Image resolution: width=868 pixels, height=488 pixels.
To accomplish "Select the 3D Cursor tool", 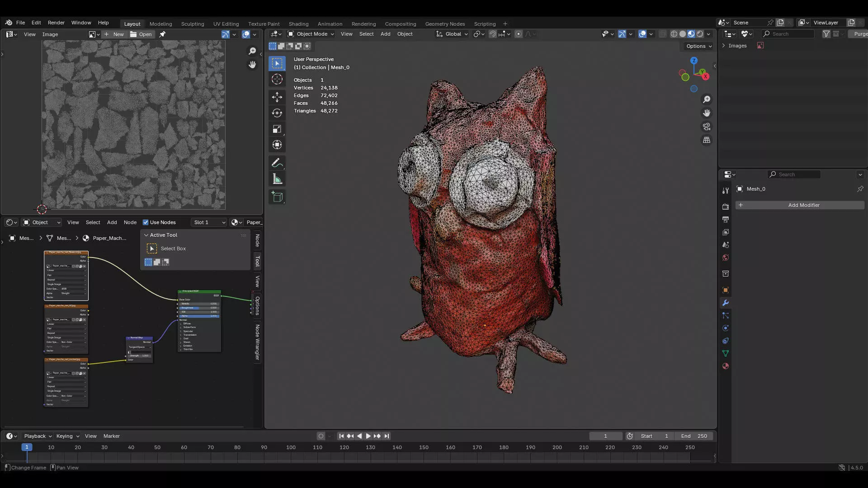I will (277, 80).
